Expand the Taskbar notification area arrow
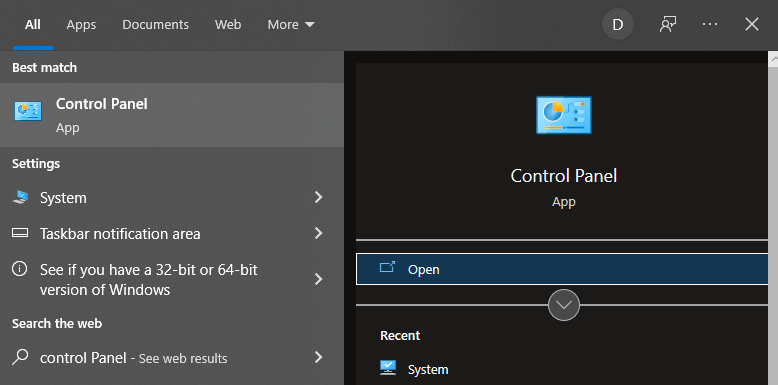Image resolution: width=778 pixels, height=385 pixels. (319, 233)
